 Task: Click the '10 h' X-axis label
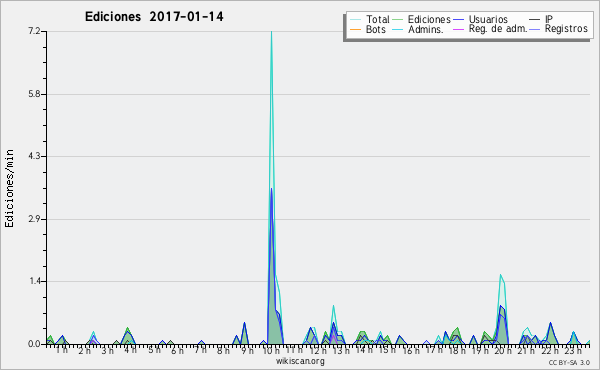point(271,350)
